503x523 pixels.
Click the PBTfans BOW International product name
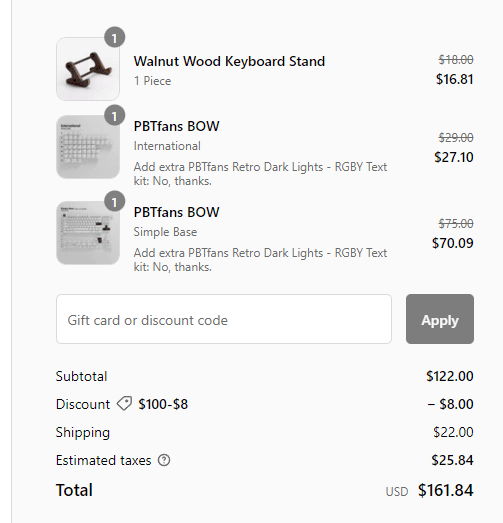pos(176,126)
